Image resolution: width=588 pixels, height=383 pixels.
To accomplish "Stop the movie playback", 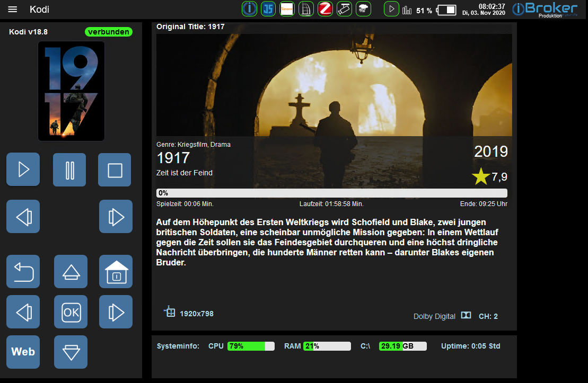I will point(115,170).
